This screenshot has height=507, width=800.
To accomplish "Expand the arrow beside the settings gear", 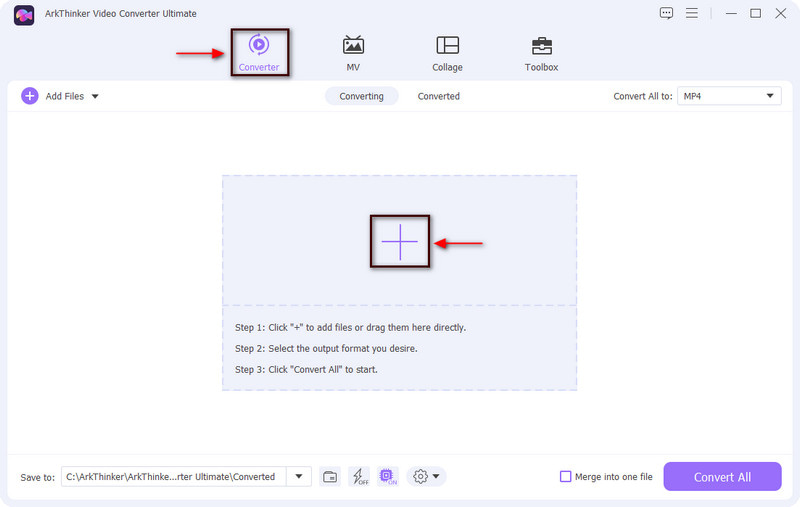I will click(x=436, y=476).
